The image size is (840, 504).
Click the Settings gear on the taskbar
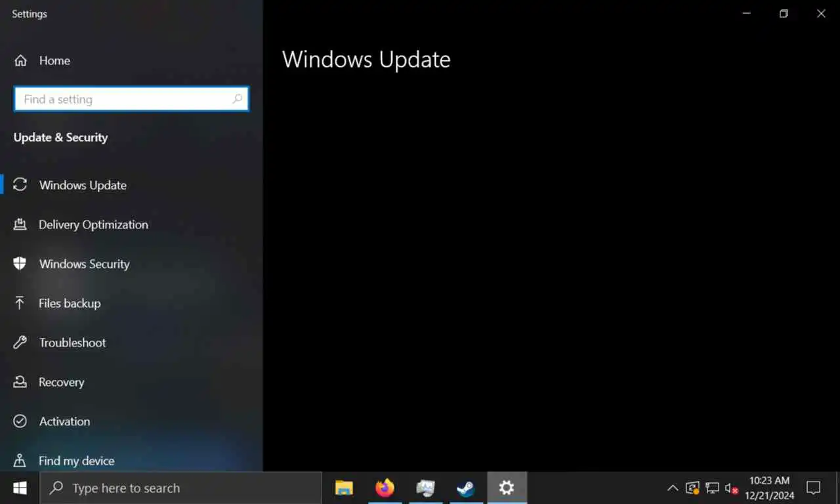coord(507,488)
